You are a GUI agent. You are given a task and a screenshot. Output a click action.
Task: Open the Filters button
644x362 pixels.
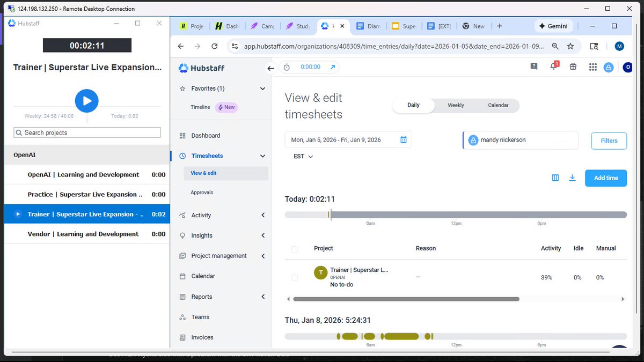(x=609, y=141)
